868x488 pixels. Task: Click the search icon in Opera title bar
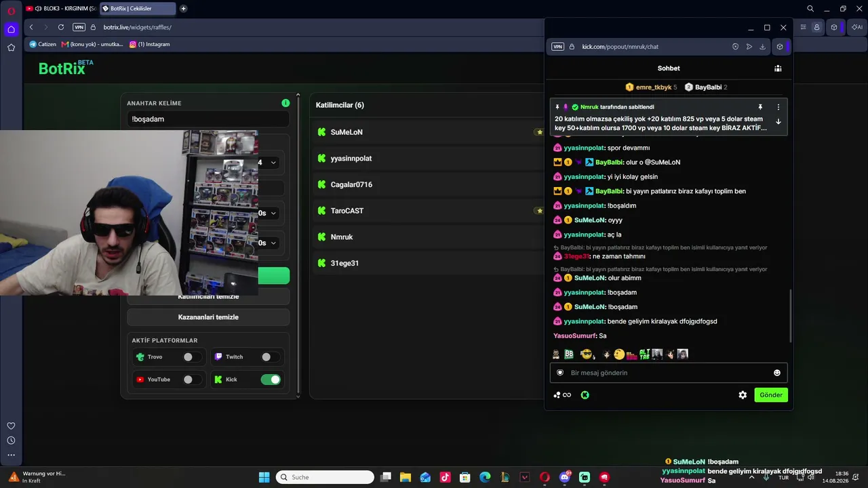pyautogui.click(x=810, y=9)
